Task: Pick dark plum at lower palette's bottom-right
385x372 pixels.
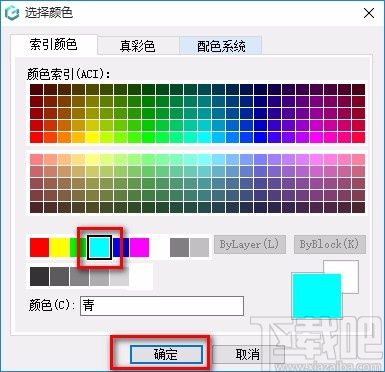Action: tap(358, 207)
